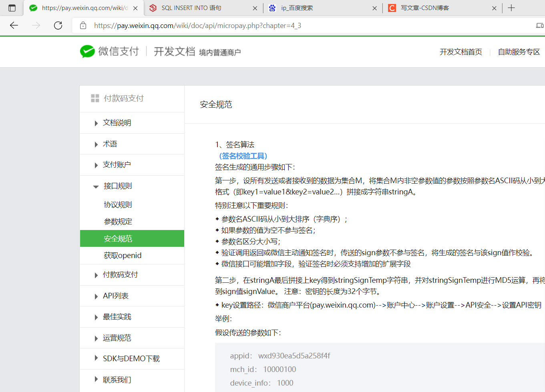Open the tab actions icon left of the tabs
This screenshot has width=545, height=392.
pos(12,8)
